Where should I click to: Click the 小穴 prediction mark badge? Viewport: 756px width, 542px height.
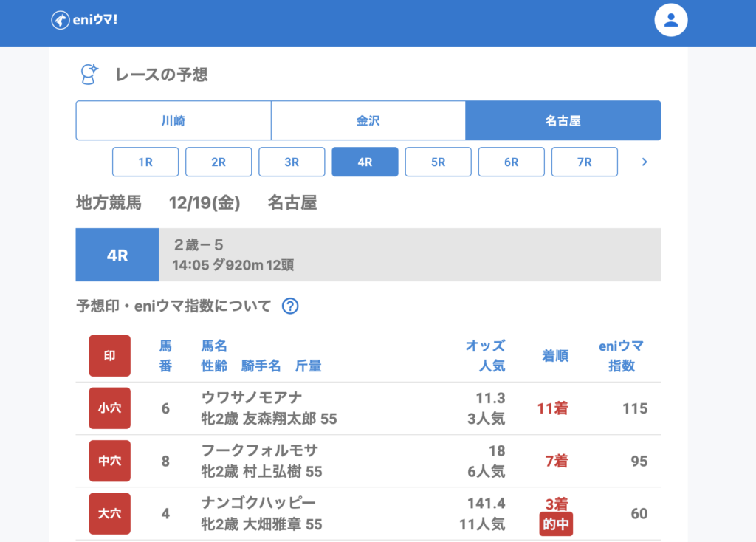[x=109, y=408]
